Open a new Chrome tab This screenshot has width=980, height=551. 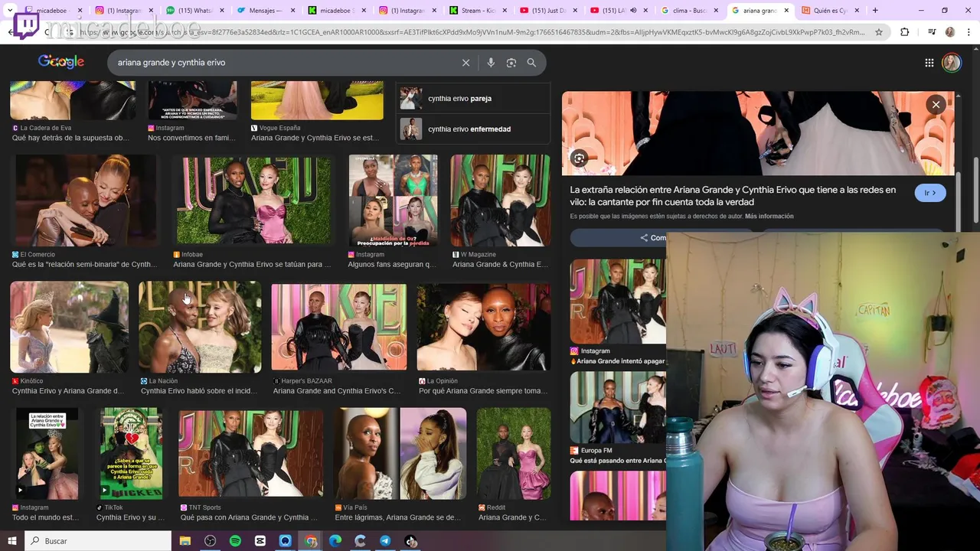point(875,11)
